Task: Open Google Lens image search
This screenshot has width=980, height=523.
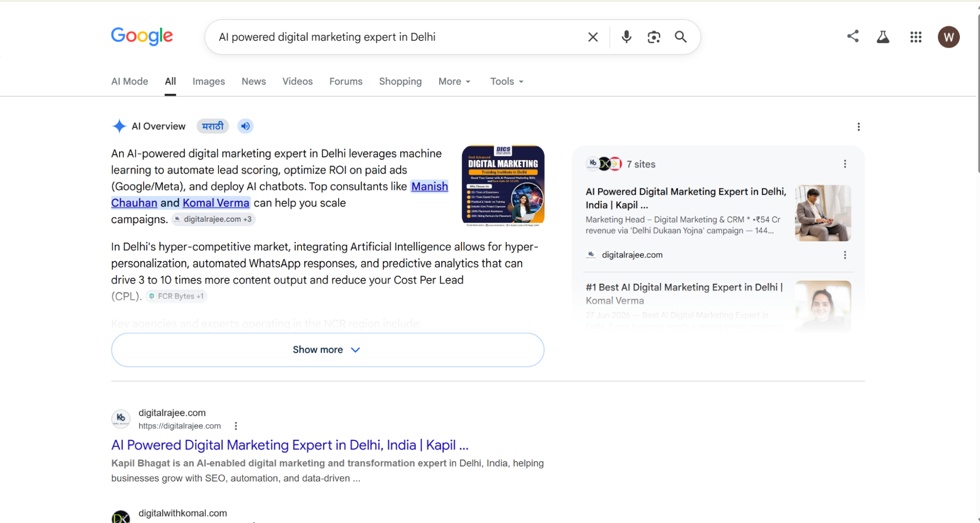Action: 653,37
